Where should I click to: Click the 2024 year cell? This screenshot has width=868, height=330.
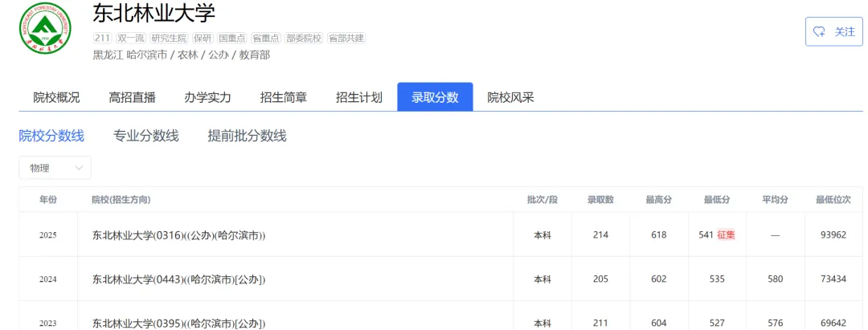coord(47,279)
